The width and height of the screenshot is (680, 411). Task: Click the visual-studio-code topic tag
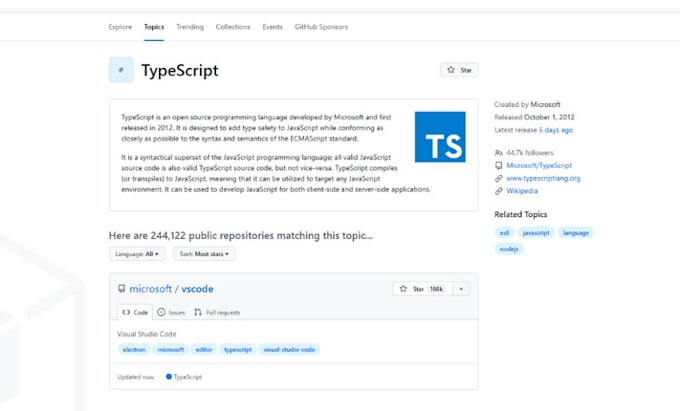click(289, 349)
